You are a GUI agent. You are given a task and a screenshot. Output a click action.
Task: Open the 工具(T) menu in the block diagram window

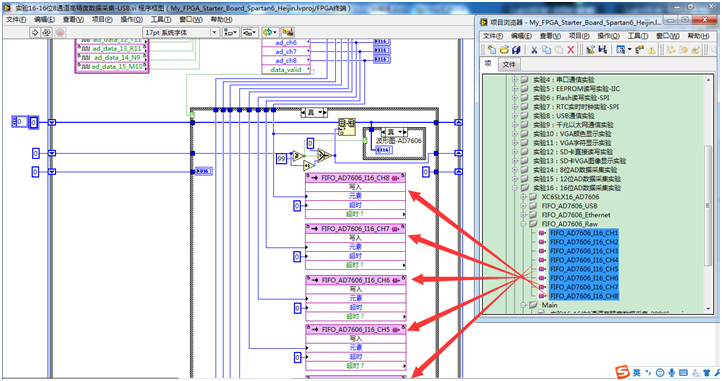click(x=161, y=19)
